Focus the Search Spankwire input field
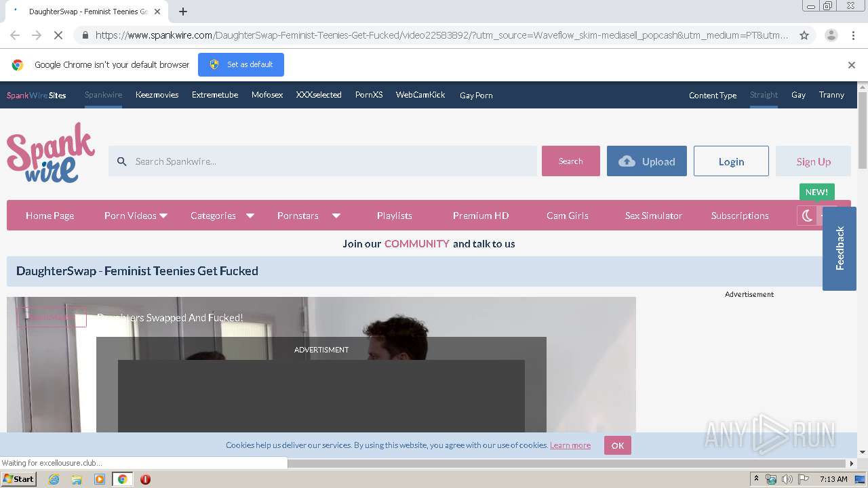Viewport: 868px width, 488px height. (x=323, y=161)
